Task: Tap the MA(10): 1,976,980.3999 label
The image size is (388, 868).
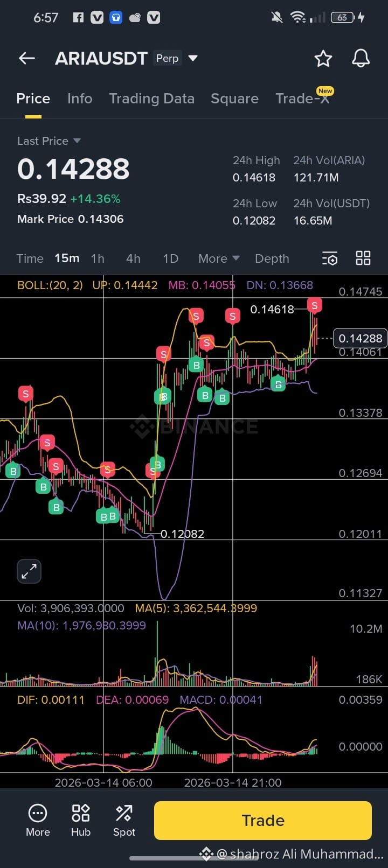Action: pos(81,625)
